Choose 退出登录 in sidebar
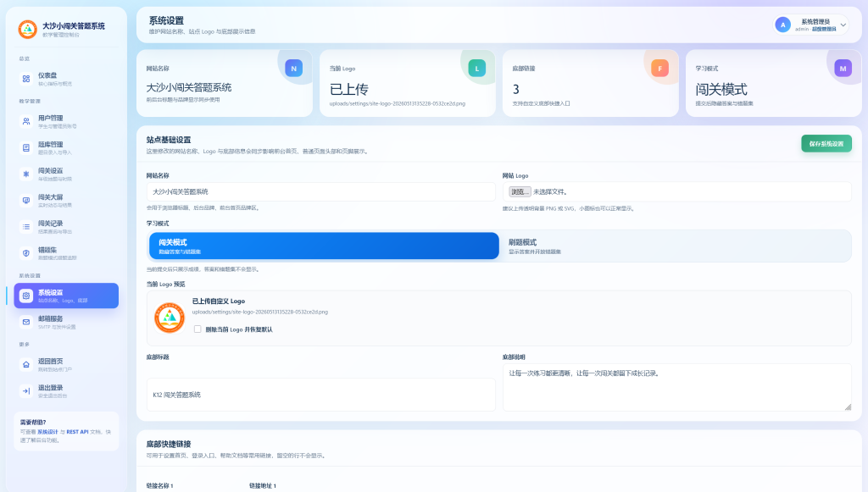The height and width of the screenshot is (492, 868). point(66,391)
